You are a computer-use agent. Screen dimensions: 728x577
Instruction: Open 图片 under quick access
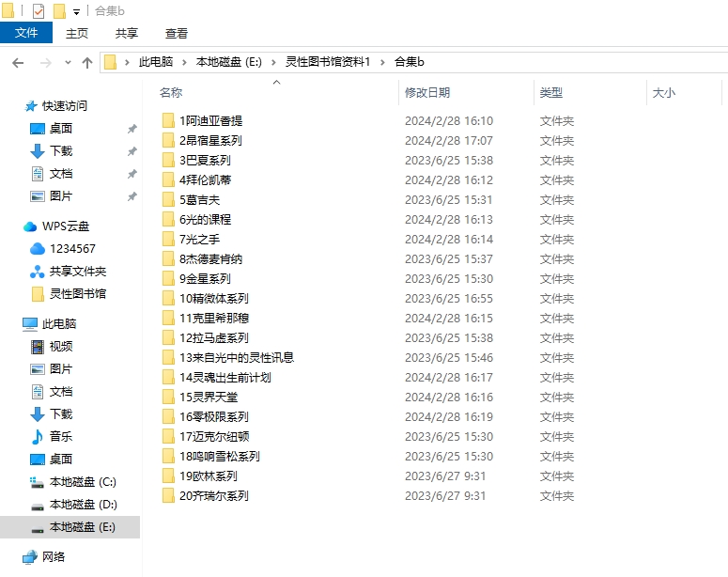pos(61,196)
